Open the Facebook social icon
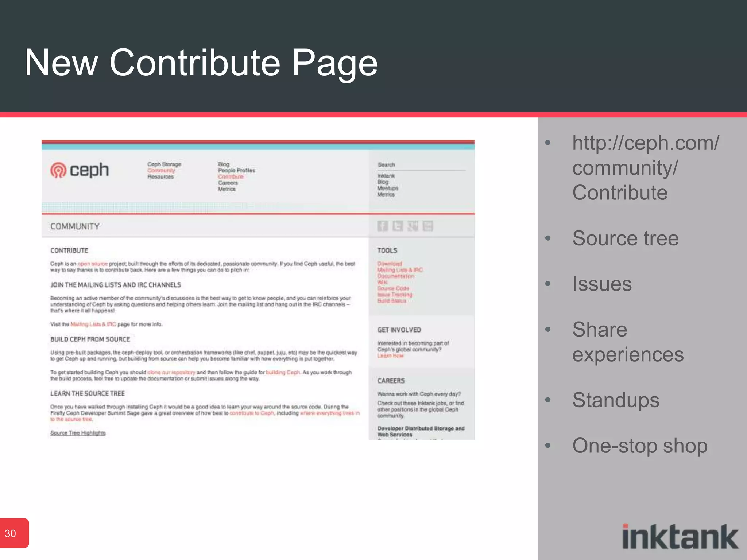This screenshot has width=747, height=560. point(382,226)
